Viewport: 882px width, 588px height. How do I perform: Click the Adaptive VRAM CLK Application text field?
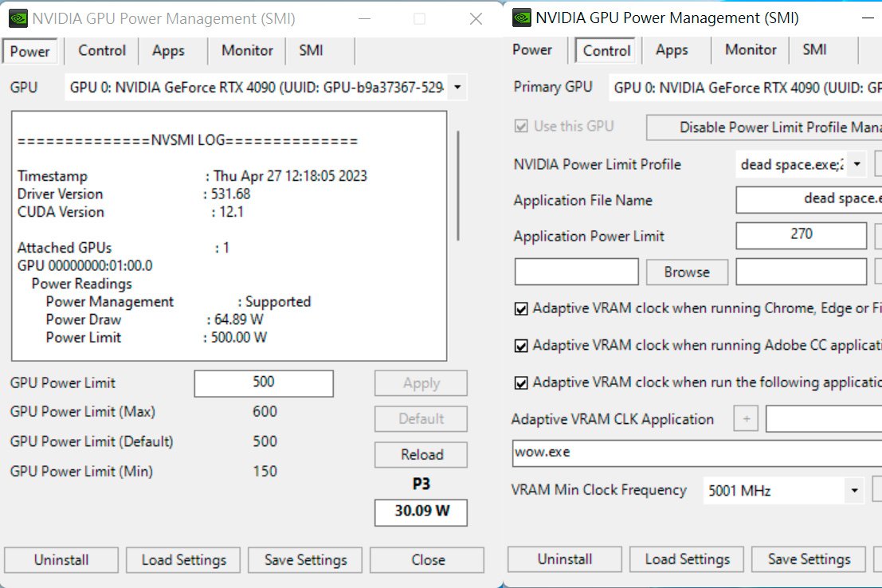pyautogui.click(x=824, y=419)
